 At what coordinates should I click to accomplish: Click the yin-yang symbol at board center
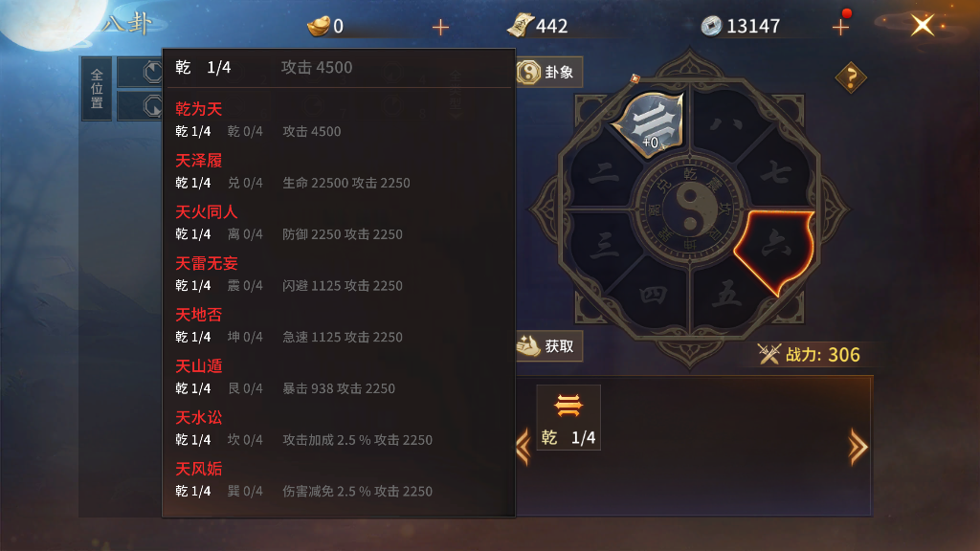click(x=689, y=209)
